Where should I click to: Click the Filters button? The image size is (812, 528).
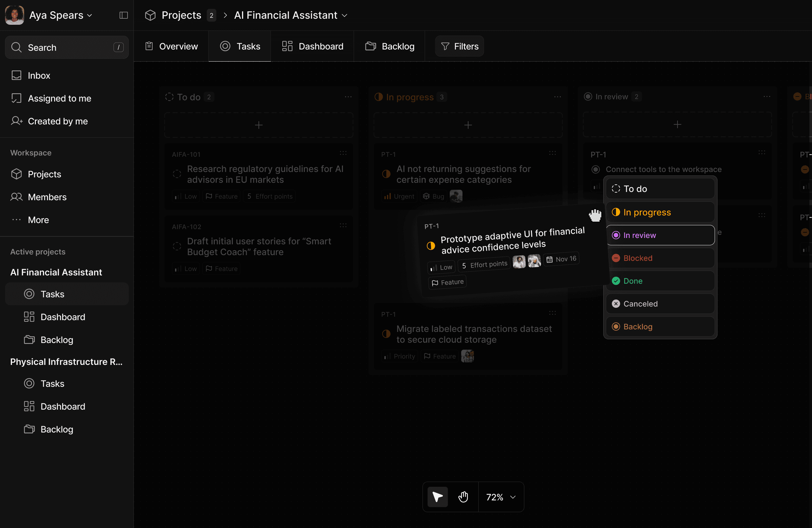tap(459, 46)
